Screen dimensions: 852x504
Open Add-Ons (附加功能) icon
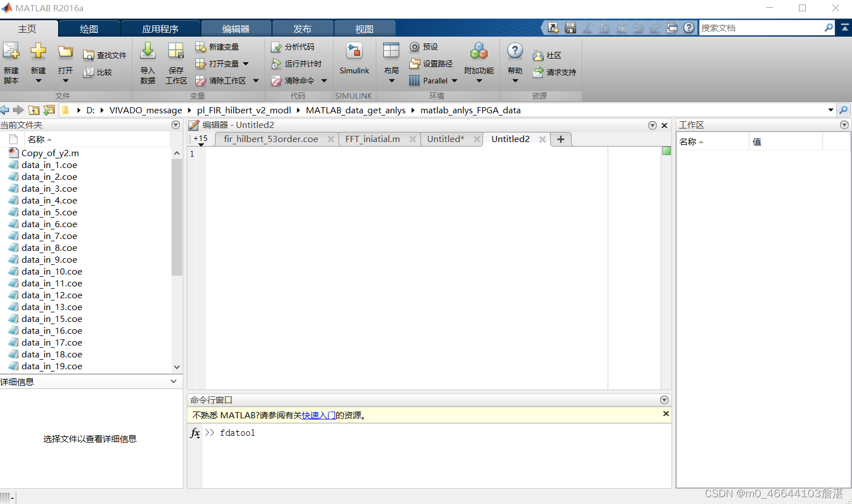[x=479, y=51]
